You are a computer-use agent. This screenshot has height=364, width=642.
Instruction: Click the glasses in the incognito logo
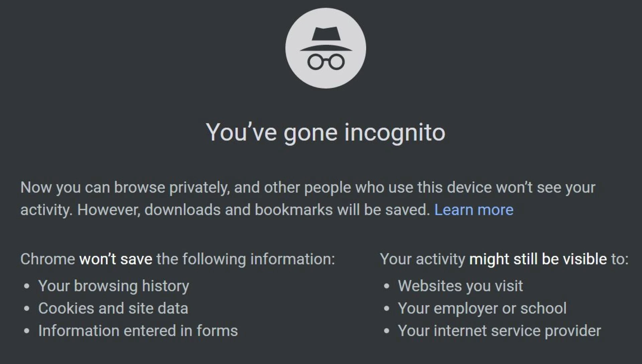(x=326, y=62)
